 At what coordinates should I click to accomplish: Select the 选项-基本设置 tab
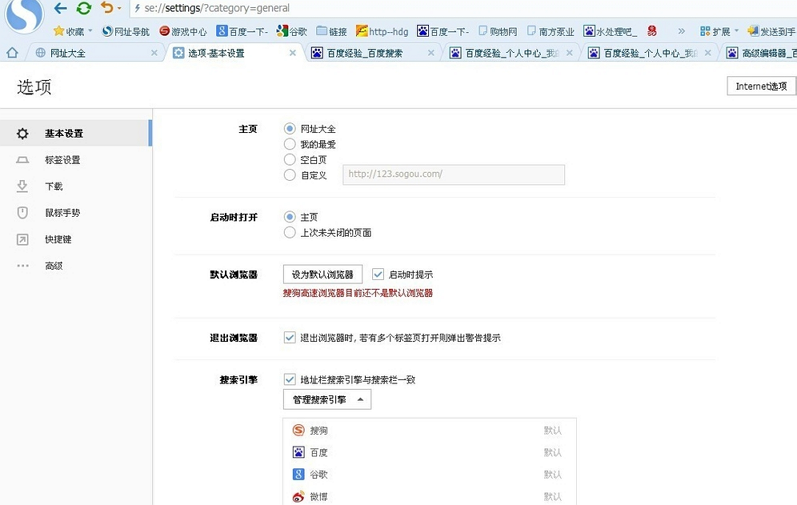[x=234, y=53]
